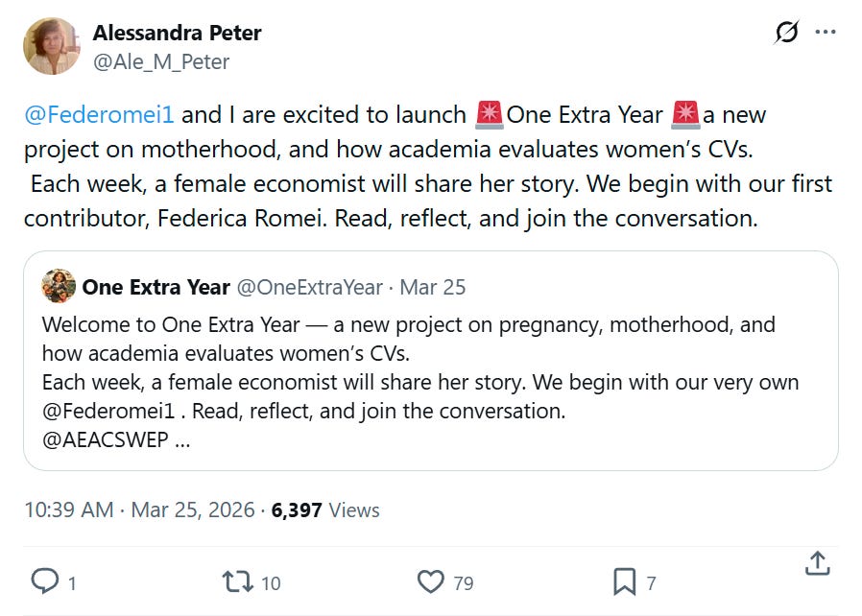Image resolution: width=862 pixels, height=616 pixels.
Task: Open the three-dot more options menu
Action: (x=825, y=33)
